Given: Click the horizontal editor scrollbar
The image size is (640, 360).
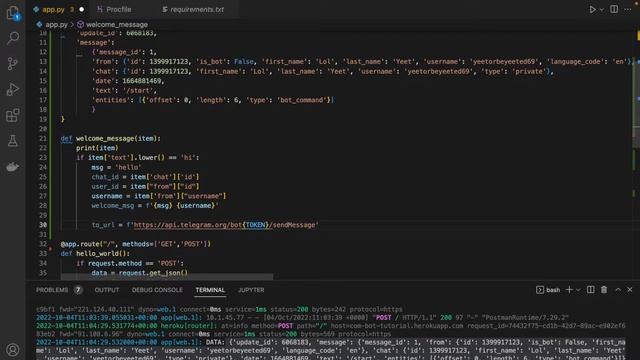Looking at the screenshot, I should click(167, 277).
